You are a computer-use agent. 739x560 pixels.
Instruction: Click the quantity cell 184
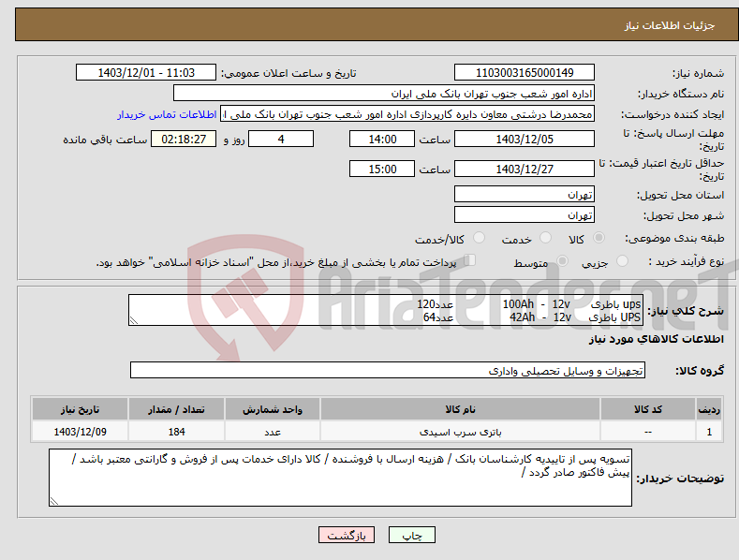pyautogui.click(x=176, y=432)
